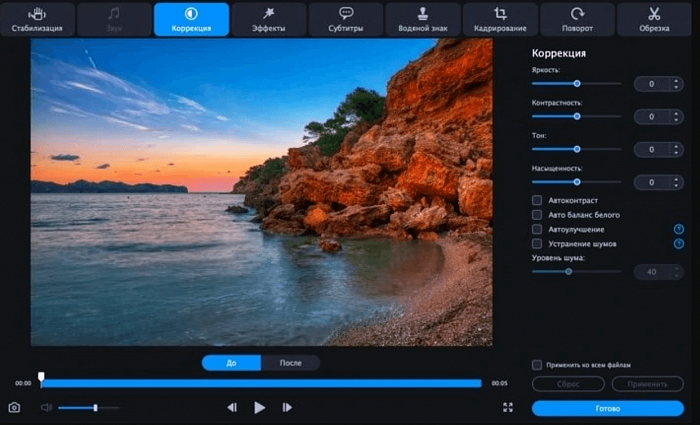
Task: Open help icon next to Автоулучшение
Action: click(x=679, y=229)
